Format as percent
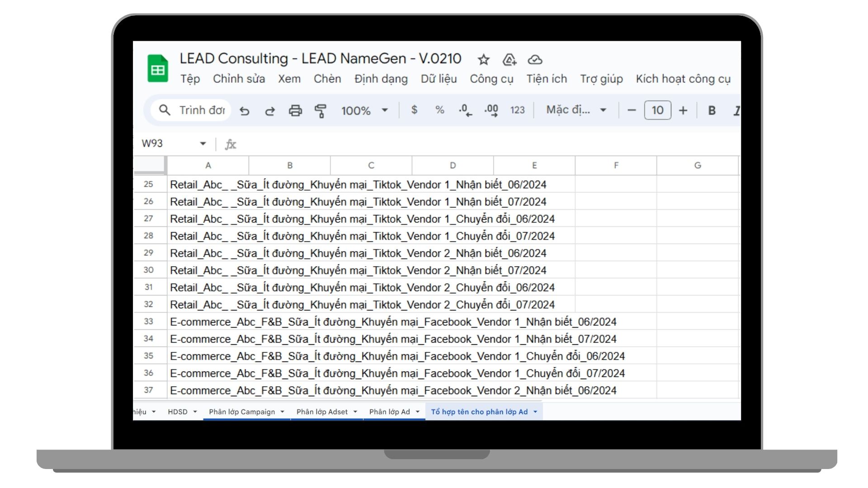 440,110
